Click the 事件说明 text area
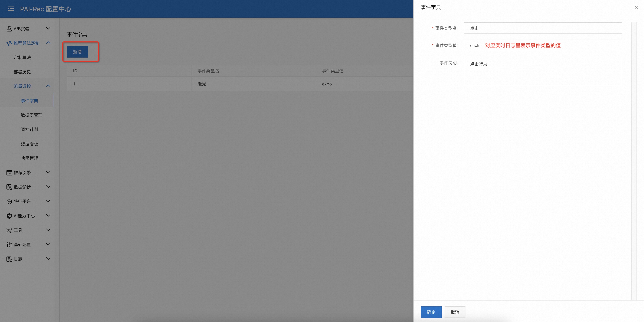Image resolution: width=644 pixels, height=322 pixels. coord(543,71)
